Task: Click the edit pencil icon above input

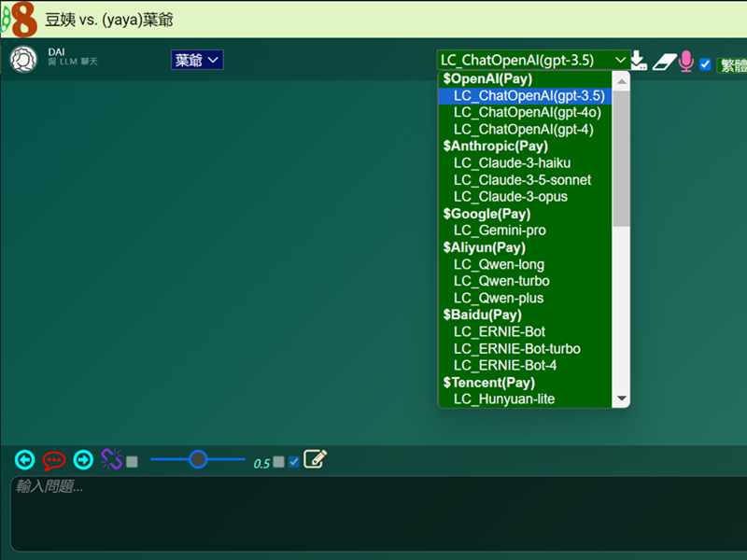Action: (x=315, y=459)
